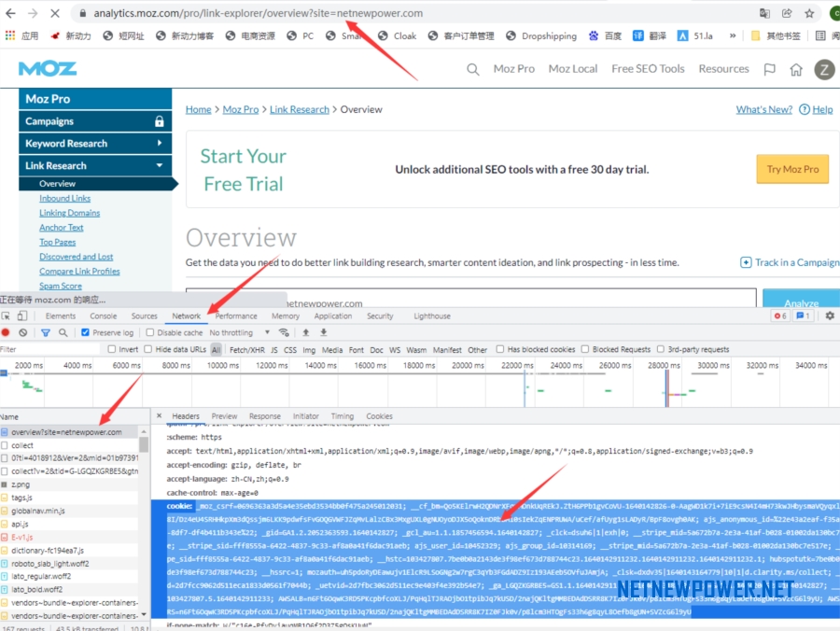This screenshot has height=631, width=840.
Task: Click the Try Moz Pro button
Action: [792, 169]
